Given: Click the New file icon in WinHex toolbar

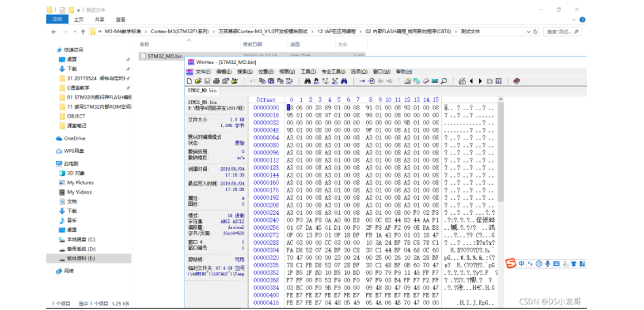Looking at the screenshot, I should 189,81.
